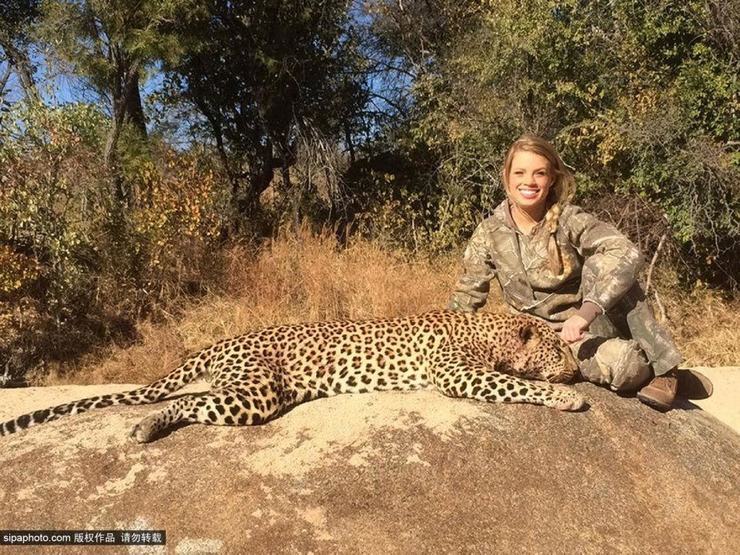Click the sipaphoto.com watermark text

tap(35, 538)
